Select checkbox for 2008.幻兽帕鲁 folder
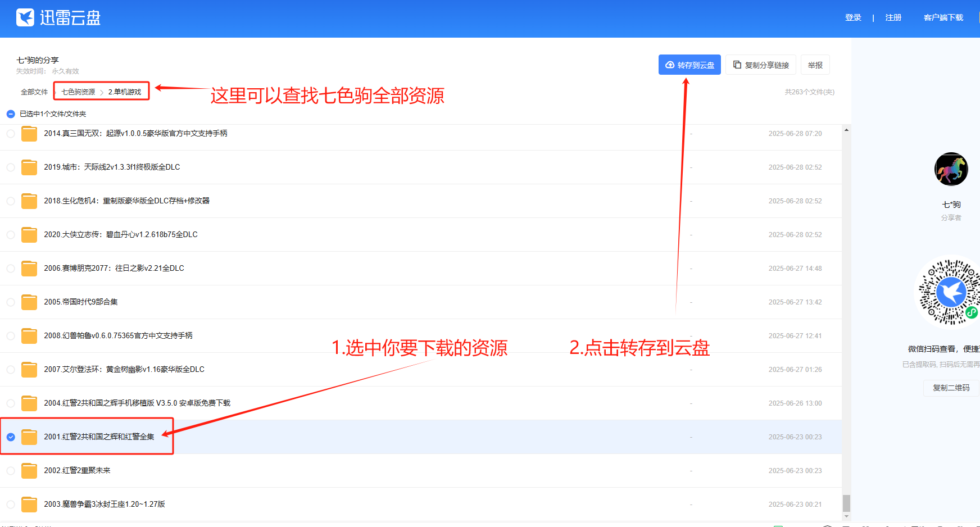Image resolution: width=980 pixels, height=527 pixels. (x=11, y=336)
